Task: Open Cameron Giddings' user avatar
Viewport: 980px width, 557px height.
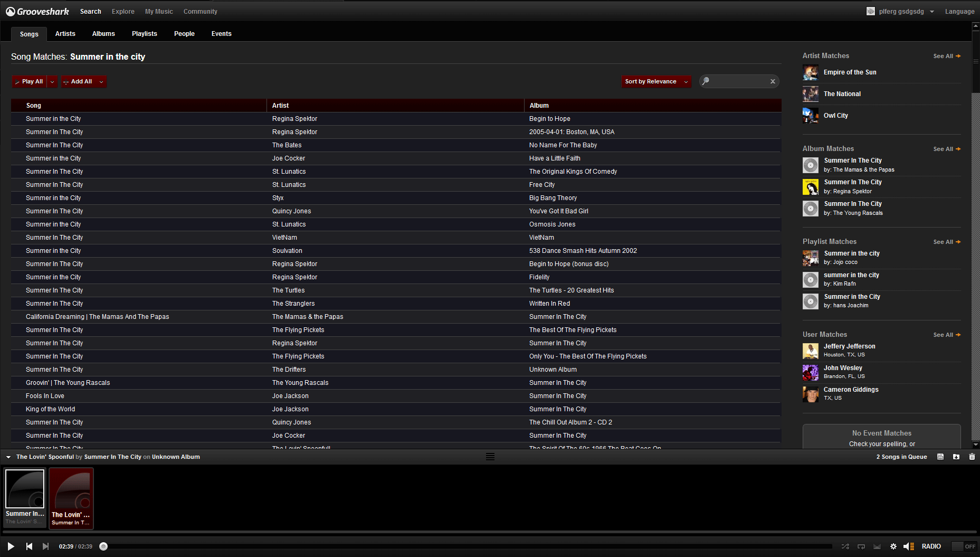Action: tap(811, 394)
